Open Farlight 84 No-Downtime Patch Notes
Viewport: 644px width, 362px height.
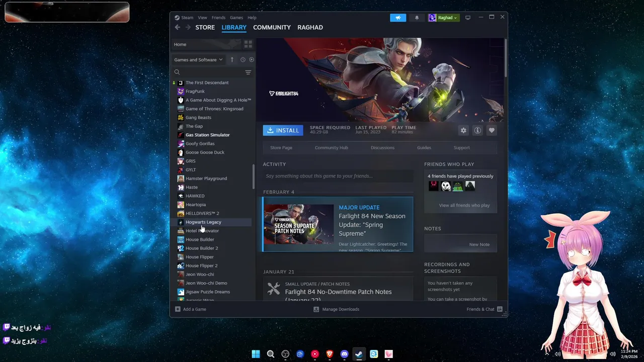(338, 292)
